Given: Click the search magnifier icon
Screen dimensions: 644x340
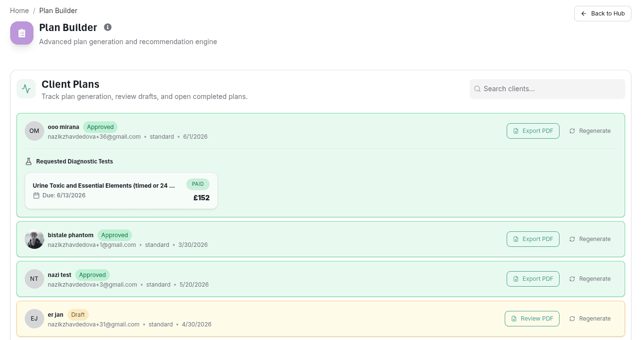Looking at the screenshot, I should point(478,89).
